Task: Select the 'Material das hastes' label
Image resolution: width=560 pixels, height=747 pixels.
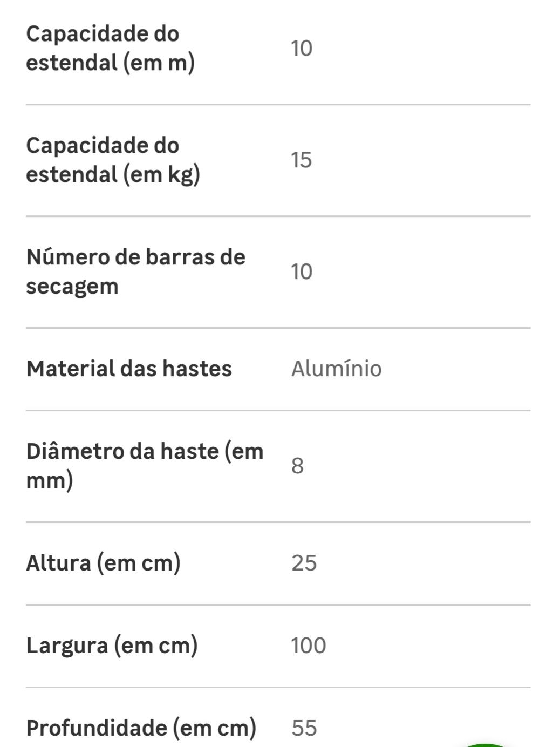Action: (129, 369)
